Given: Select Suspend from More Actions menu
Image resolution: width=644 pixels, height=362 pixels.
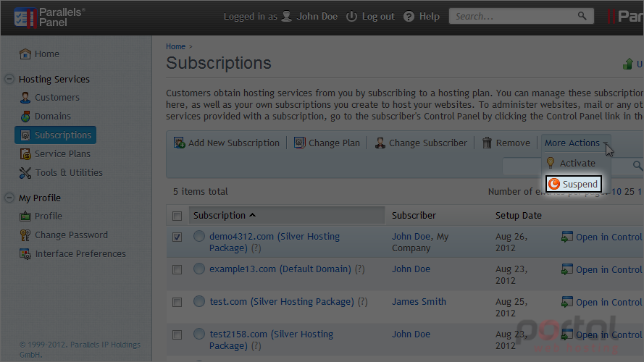Looking at the screenshot, I should pos(574,184).
